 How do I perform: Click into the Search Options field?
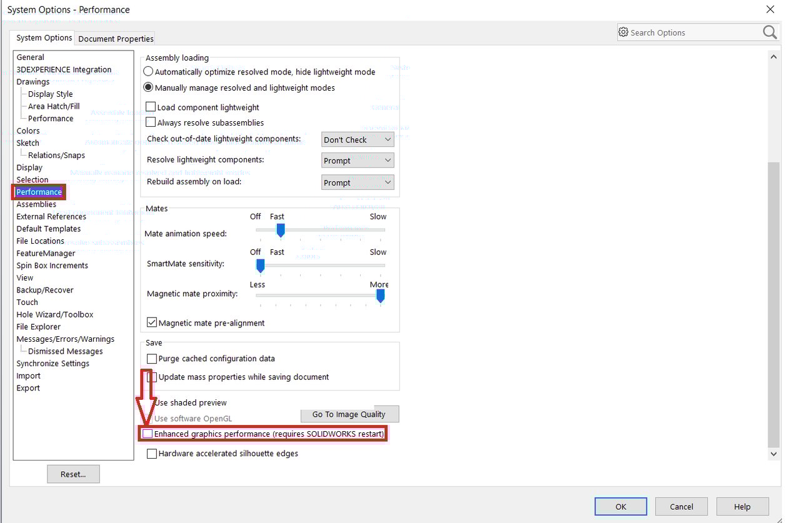coord(688,32)
